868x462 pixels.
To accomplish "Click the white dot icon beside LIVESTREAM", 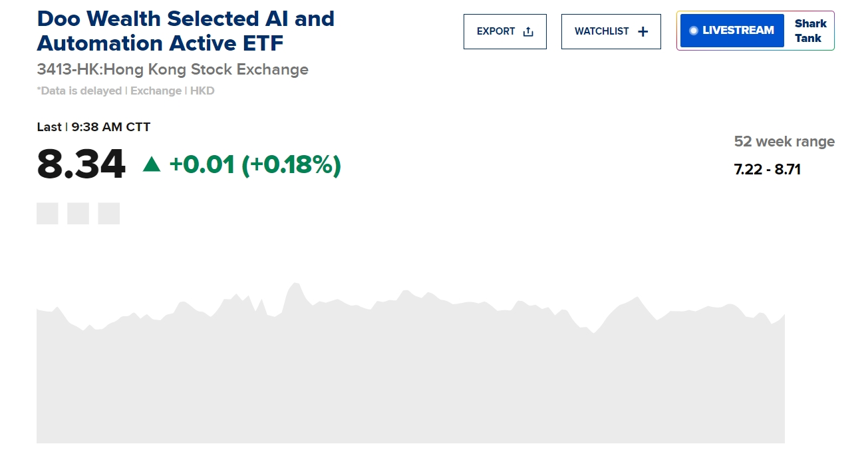I will click(x=693, y=31).
